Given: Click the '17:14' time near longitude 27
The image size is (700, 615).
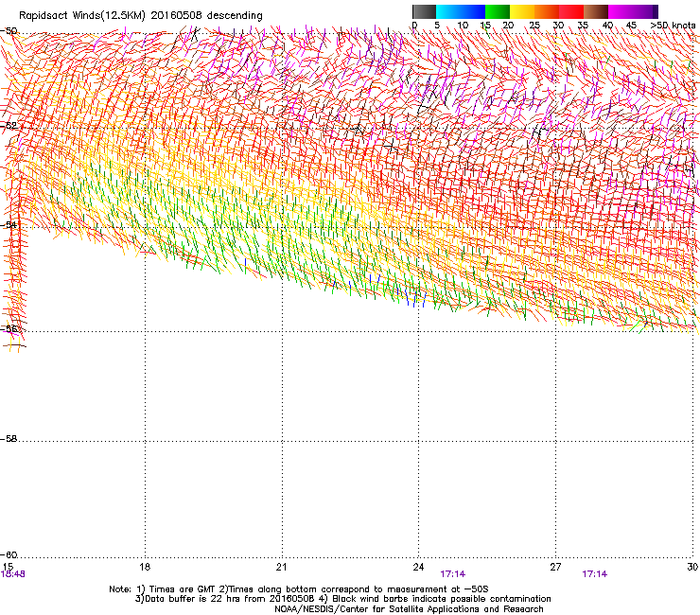Looking at the screenshot, I should tap(595, 574).
